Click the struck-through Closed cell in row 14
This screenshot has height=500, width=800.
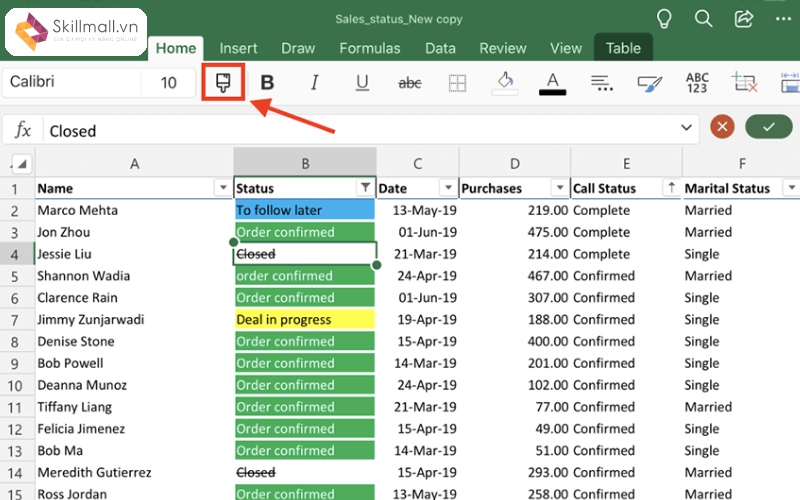click(x=305, y=472)
